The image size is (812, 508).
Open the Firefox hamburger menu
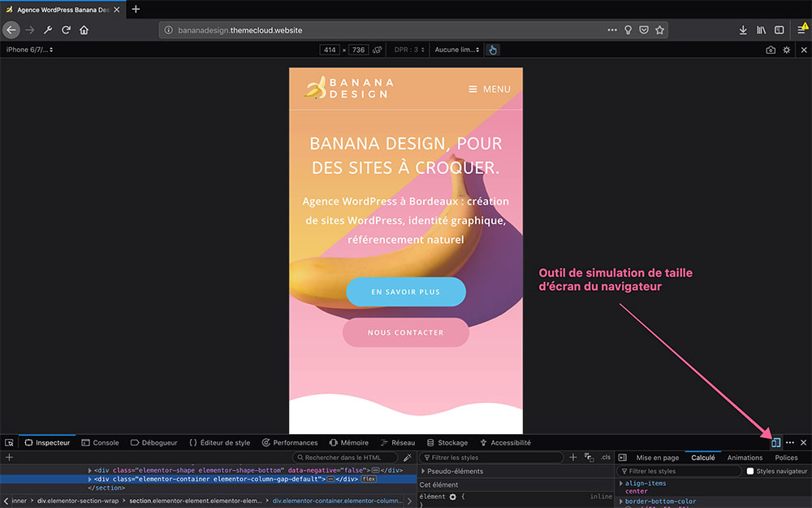pos(801,30)
